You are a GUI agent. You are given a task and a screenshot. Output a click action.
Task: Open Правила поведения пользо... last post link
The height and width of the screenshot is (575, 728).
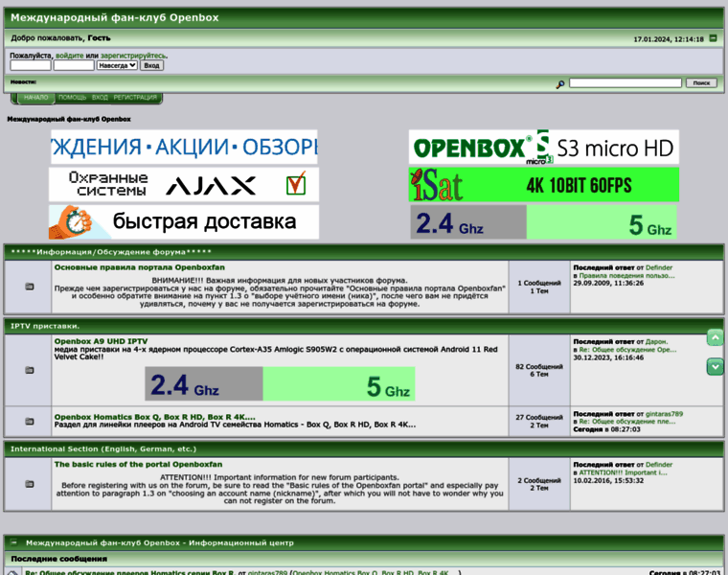[x=626, y=275]
